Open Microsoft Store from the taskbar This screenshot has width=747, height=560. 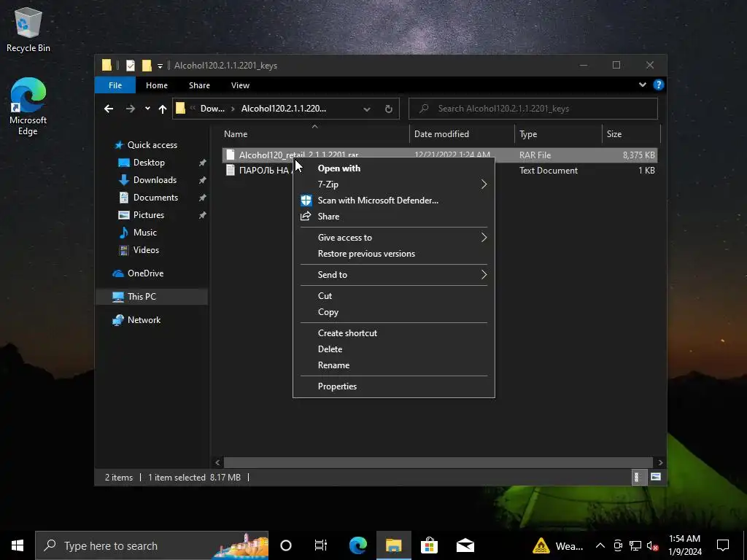(x=429, y=545)
